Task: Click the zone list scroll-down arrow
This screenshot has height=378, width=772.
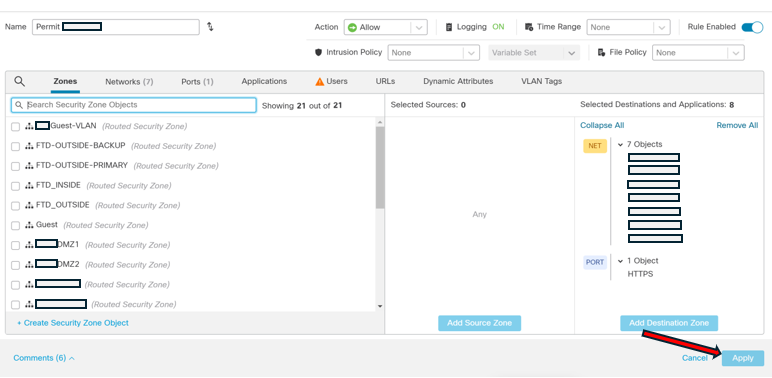Action: pyautogui.click(x=380, y=306)
